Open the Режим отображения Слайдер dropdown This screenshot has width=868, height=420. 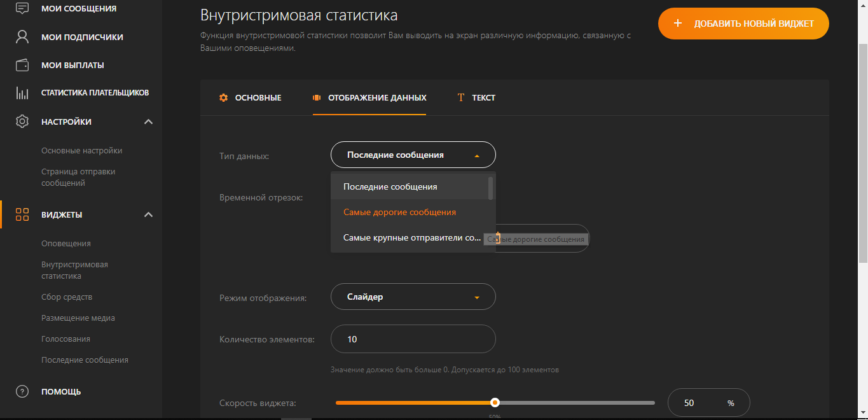click(x=413, y=297)
